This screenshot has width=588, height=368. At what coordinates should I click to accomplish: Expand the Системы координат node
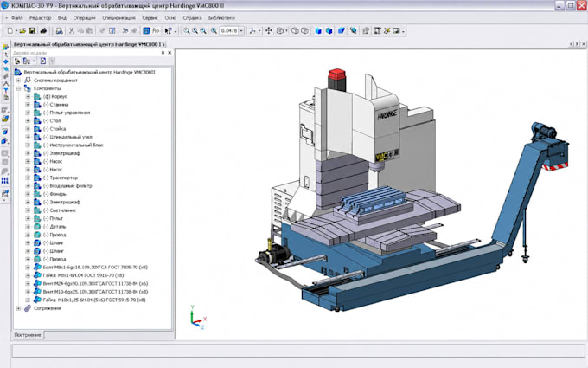pyautogui.click(x=18, y=81)
